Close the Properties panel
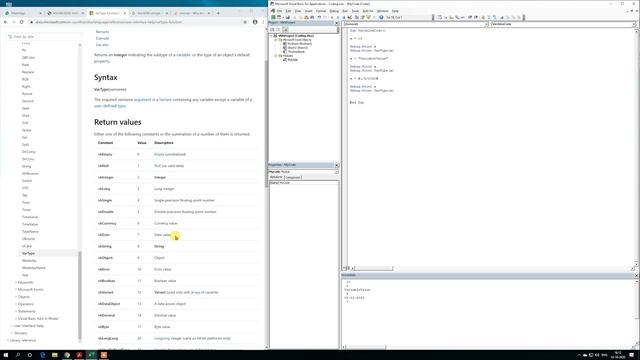The image size is (640, 360). 337,165
